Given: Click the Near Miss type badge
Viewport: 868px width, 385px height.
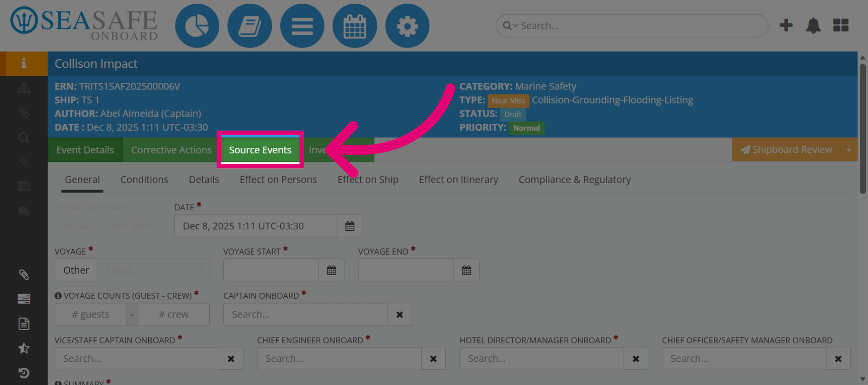Looking at the screenshot, I should [508, 100].
